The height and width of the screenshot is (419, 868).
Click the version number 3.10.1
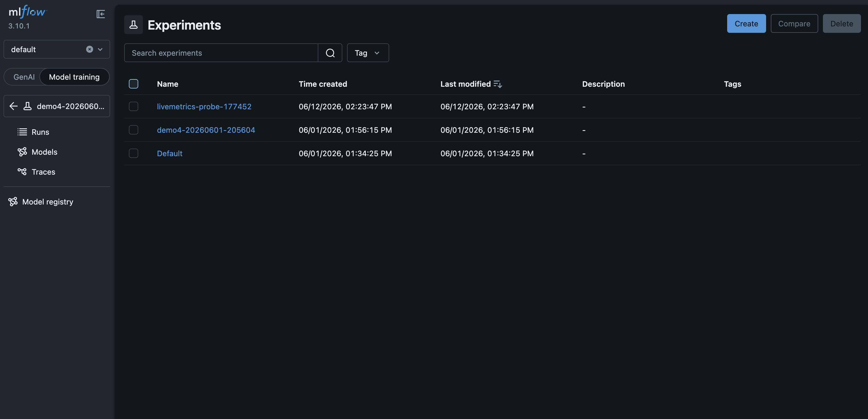[19, 26]
